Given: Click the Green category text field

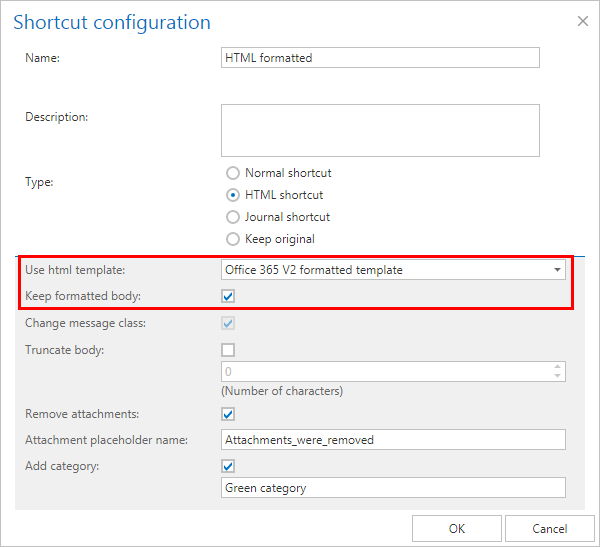Looking at the screenshot, I should click(x=393, y=488).
